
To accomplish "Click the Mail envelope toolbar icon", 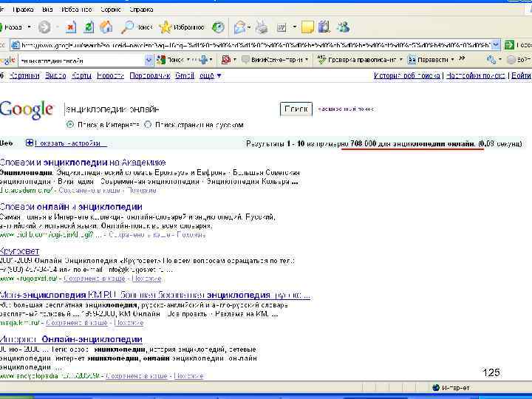I will (x=239, y=27).
